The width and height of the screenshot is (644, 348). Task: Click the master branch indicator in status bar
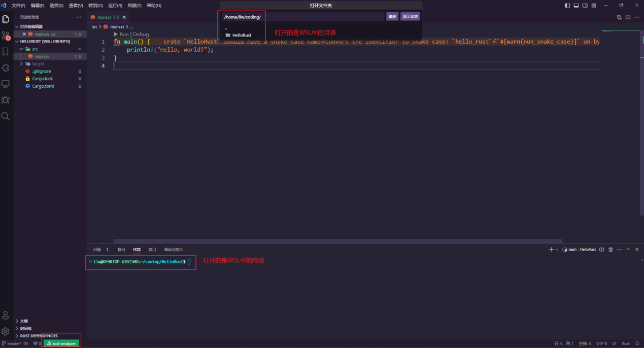click(x=12, y=343)
